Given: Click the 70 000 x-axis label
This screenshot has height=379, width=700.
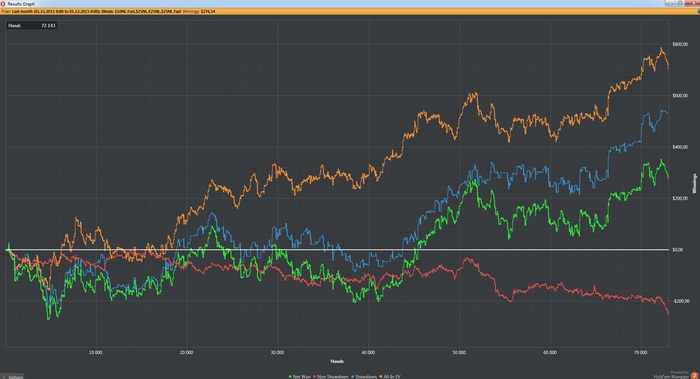Looking at the screenshot, I should point(641,352).
